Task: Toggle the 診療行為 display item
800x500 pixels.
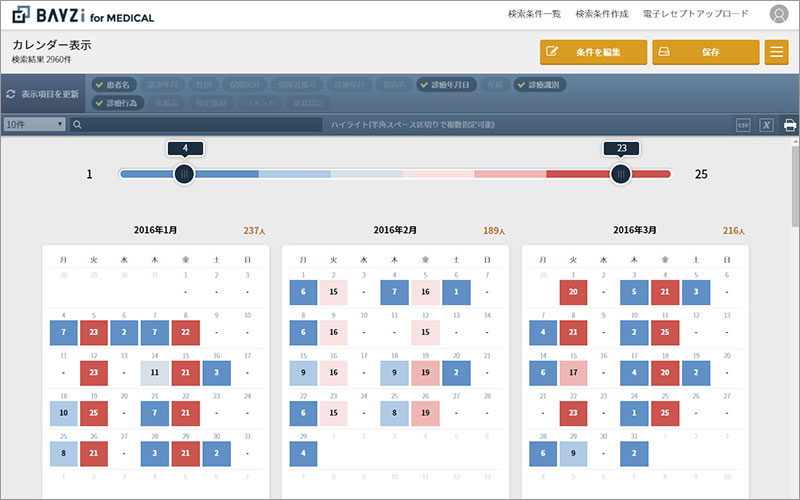Action: 118,103
